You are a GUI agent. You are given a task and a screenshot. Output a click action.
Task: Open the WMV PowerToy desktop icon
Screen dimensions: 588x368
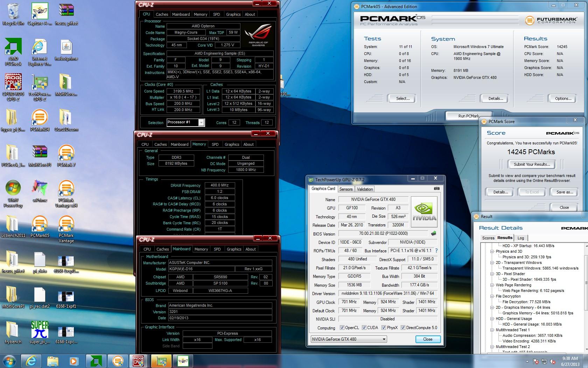[x=13, y=194]
